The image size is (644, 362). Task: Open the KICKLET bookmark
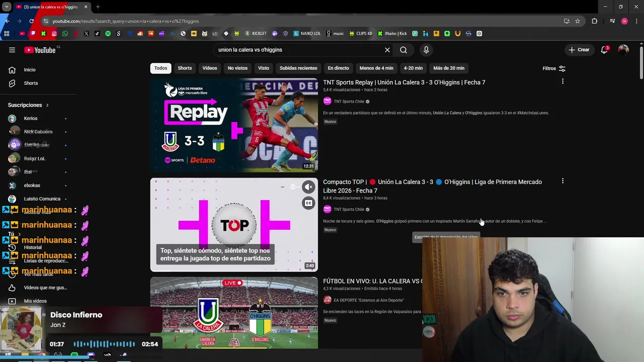[256, 34]
